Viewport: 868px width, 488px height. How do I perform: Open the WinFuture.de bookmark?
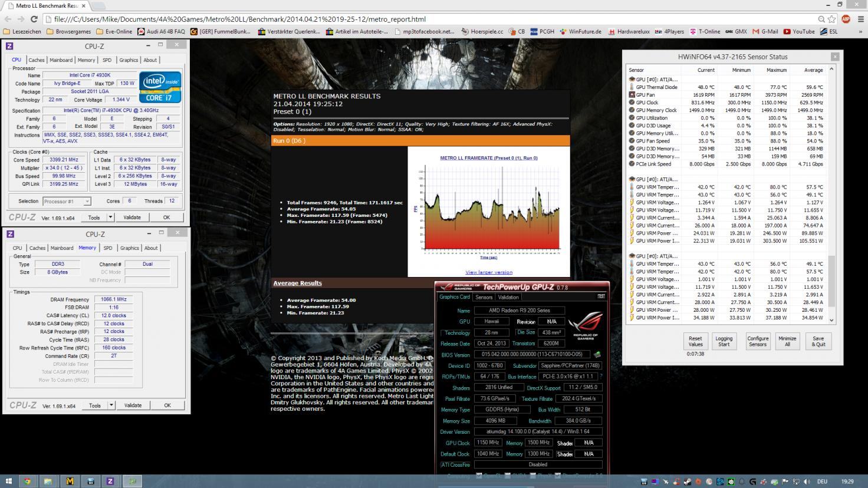pyautogui.click(x=581, y=31)
